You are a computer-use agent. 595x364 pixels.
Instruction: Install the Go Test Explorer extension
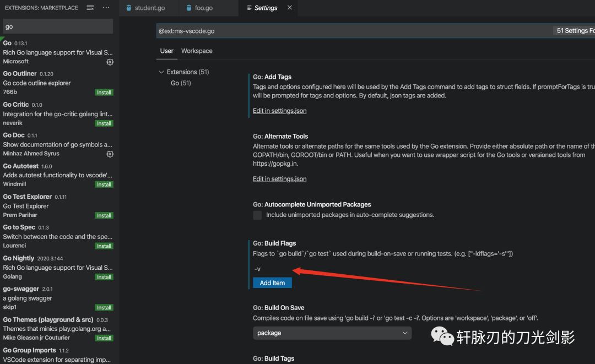tap(104, 216)
